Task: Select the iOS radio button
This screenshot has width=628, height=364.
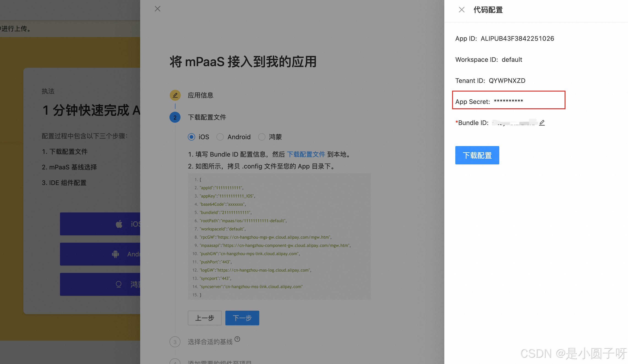Action: point(191,137)
